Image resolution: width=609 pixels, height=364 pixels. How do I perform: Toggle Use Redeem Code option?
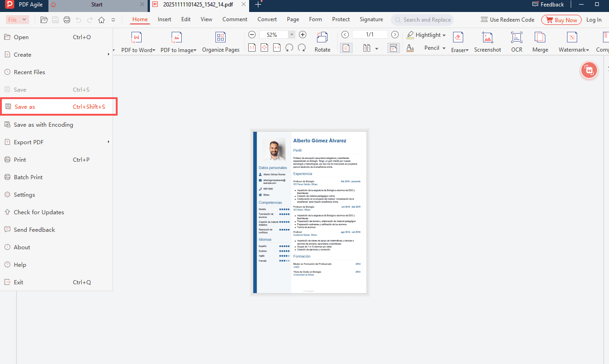507,19
